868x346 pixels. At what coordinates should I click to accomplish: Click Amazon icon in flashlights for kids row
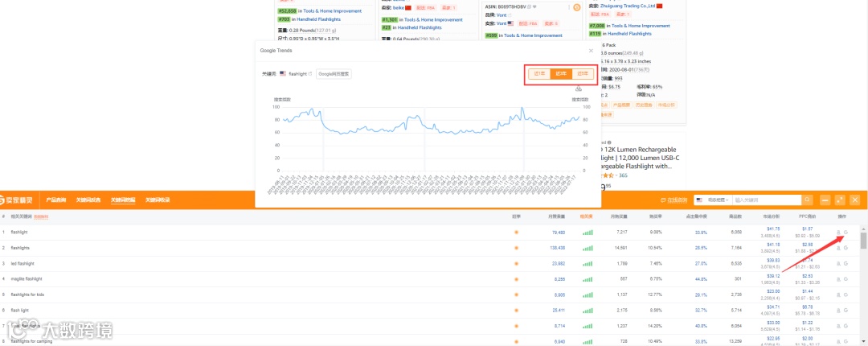[838, 295]
